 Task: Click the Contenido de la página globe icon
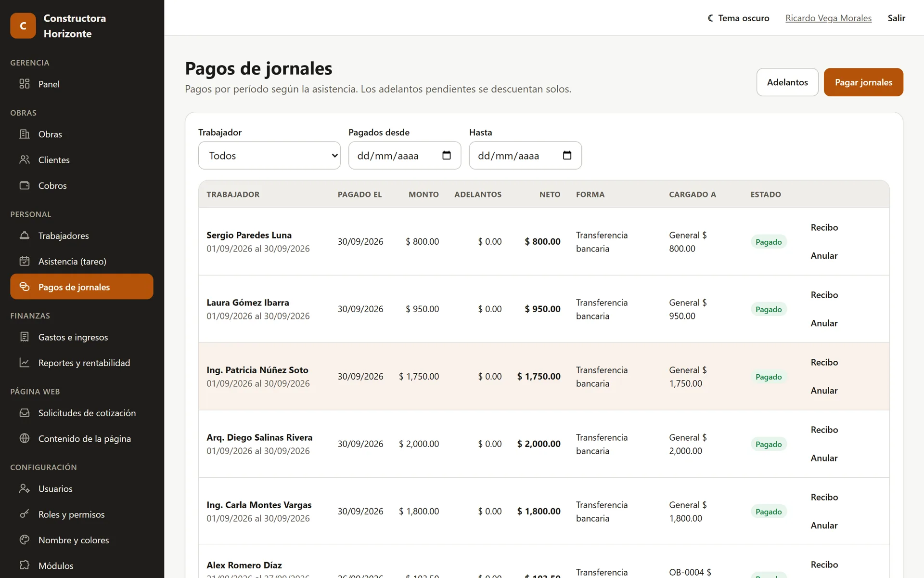coord(25,438)
